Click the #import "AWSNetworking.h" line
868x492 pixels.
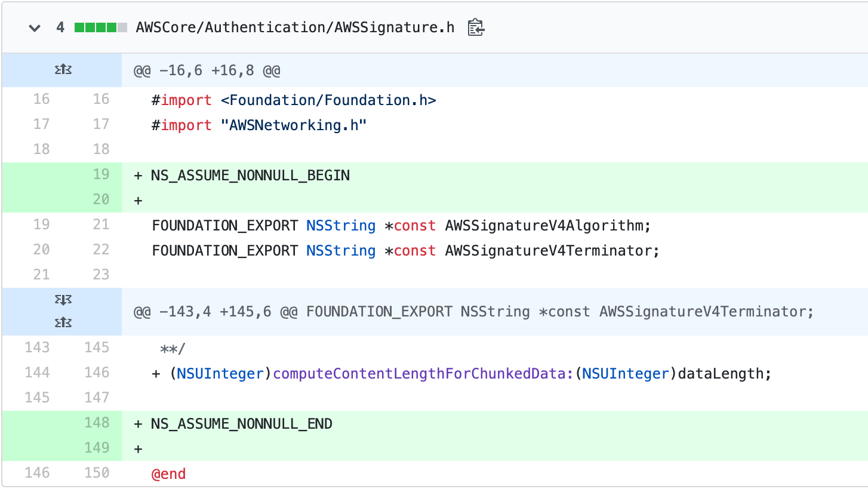[258, 125]
